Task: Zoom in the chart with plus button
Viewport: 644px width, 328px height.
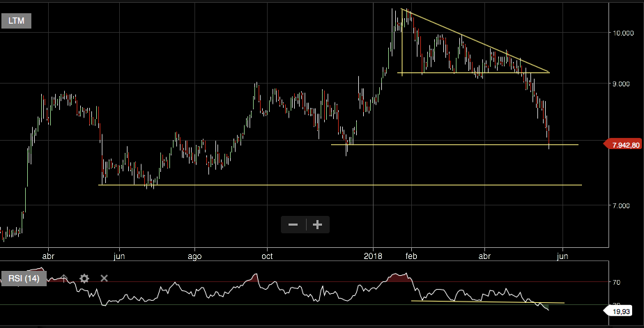Action: tap(318, 224)
